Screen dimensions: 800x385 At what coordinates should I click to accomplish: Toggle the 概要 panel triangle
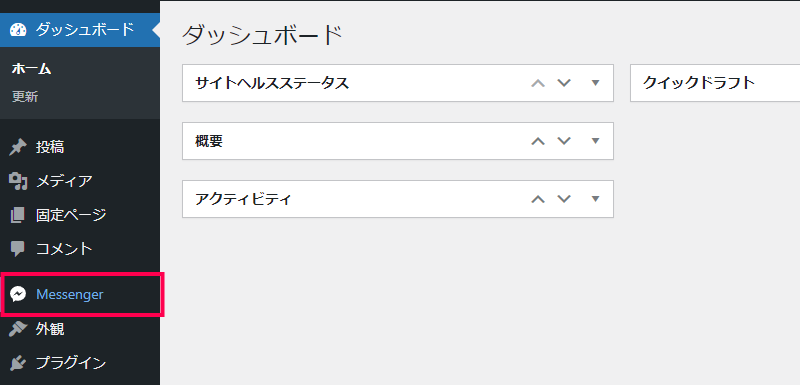point(595,141)
